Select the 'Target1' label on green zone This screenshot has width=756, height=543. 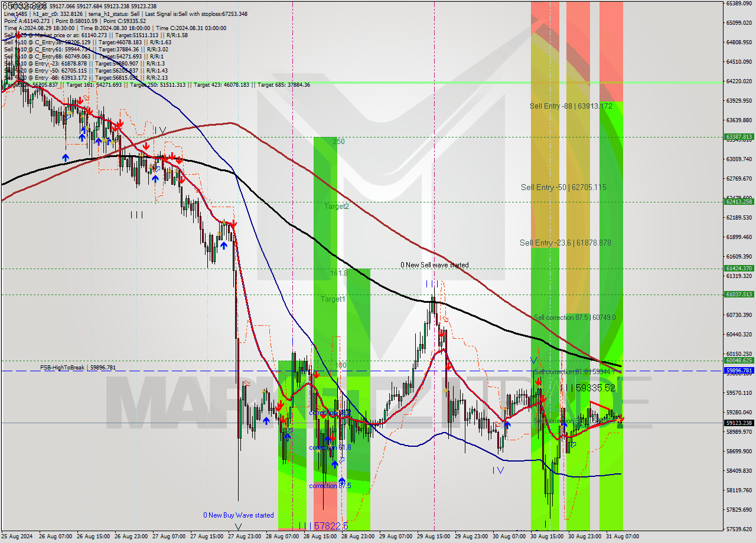point(333,299)
